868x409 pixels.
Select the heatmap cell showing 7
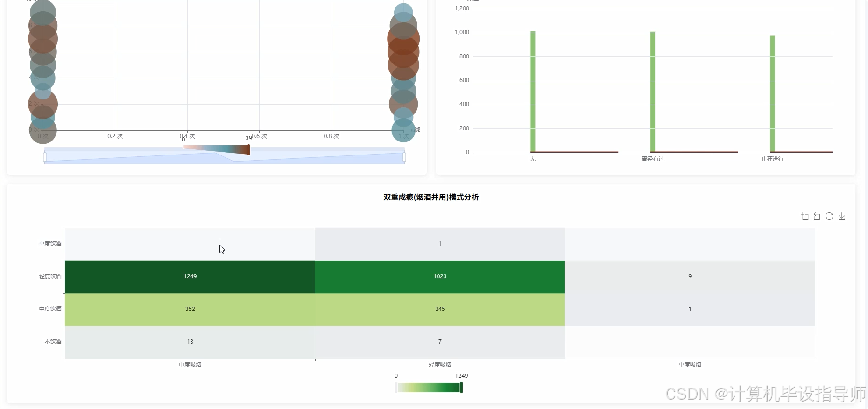pos(440,342)
